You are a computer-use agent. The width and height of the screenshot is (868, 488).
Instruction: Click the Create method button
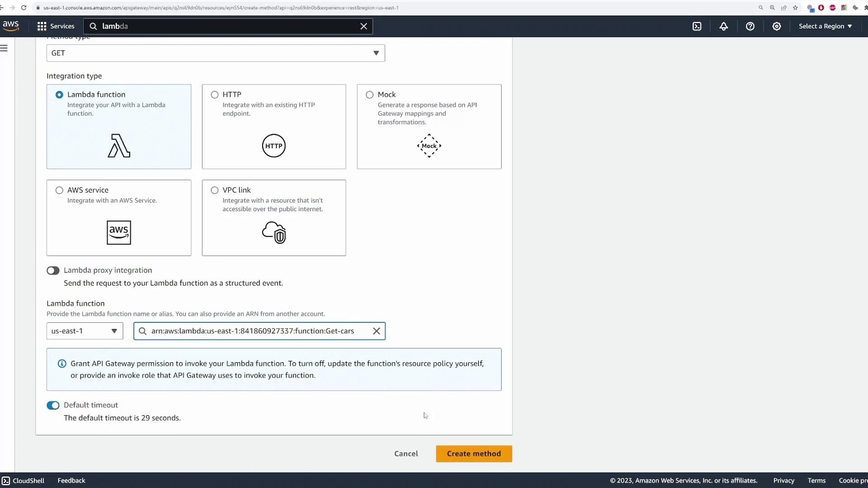pos(473,454)
